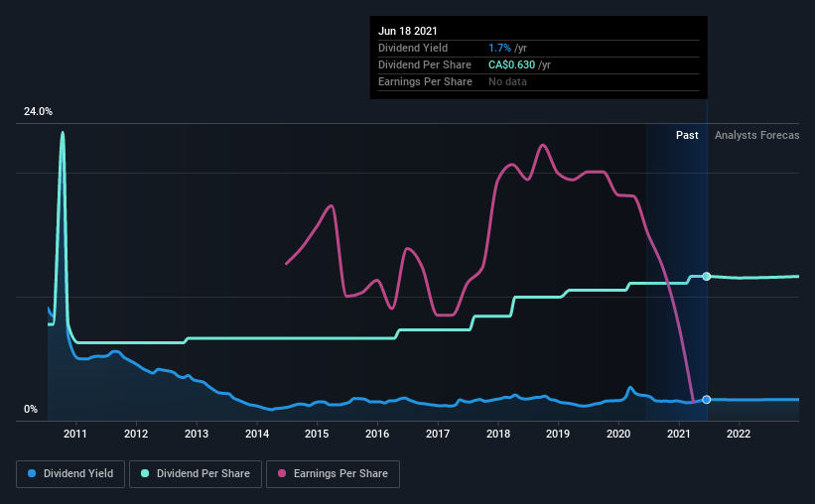This screenshot has width=815, height=504.
Task: Click the 2014 x-axis year label
Action: (x=257, y=434)
